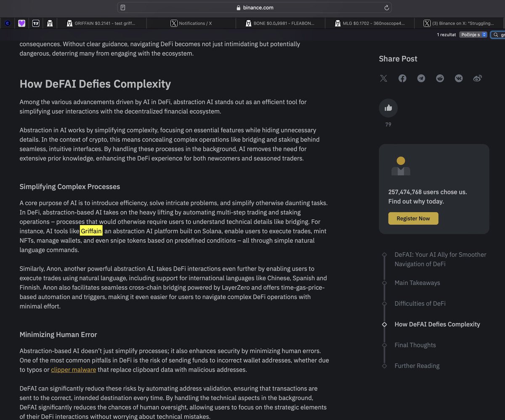Jump to the Final Thoughts section
This screenshot has height=420, width=505.
[x=415, y=345]
